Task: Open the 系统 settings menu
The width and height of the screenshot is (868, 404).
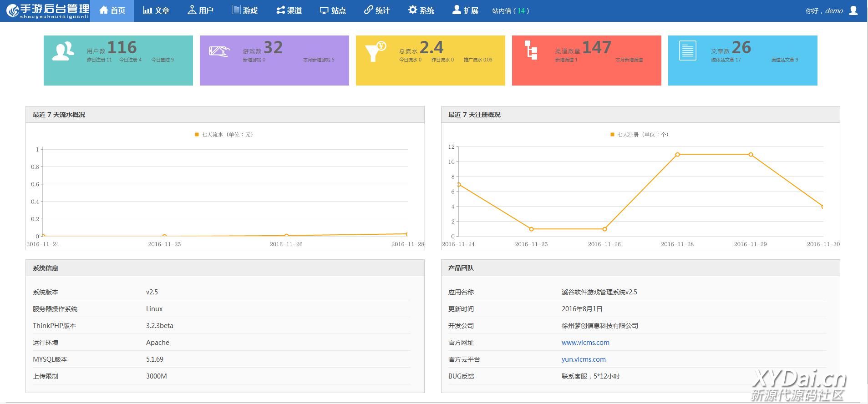Action: (x=421, y=10)
